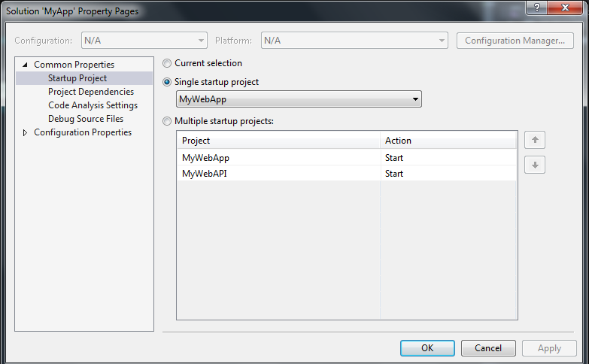Select the MyWebApp row in project list
The width and height of the screenshot is (589, 364).
coord(347,158)
